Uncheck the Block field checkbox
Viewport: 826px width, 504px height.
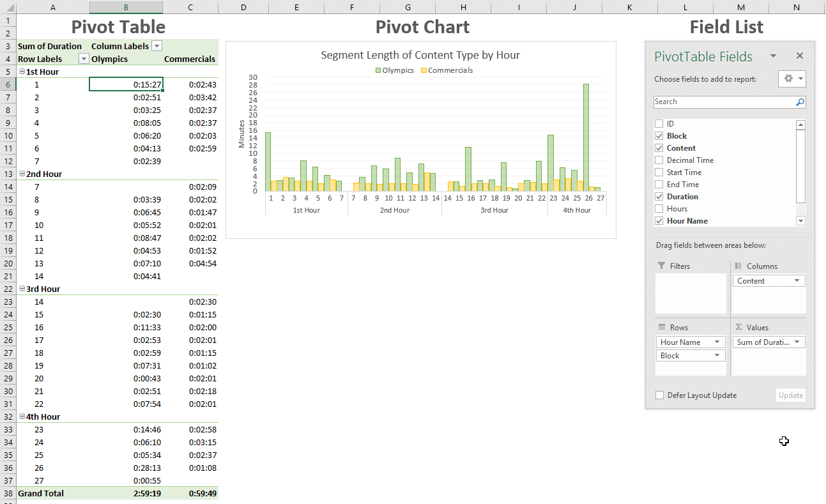click(x=659, y=136)
